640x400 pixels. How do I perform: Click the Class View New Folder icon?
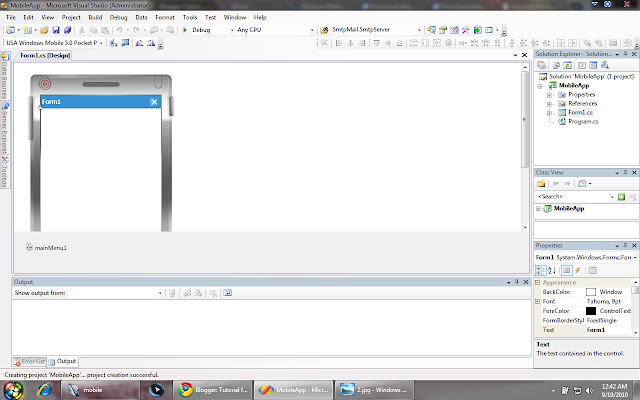(541, 184)
